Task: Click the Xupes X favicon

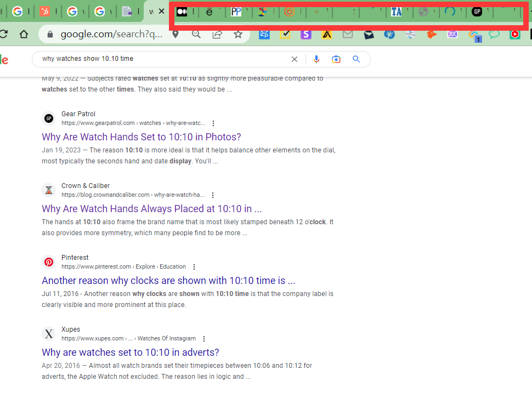Action: (x=49, y=334)
